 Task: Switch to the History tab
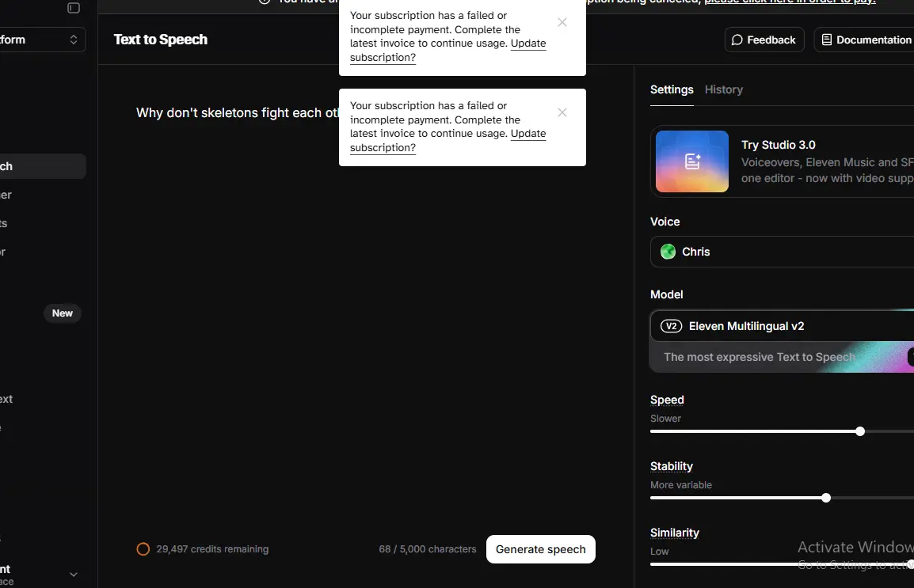723,89
